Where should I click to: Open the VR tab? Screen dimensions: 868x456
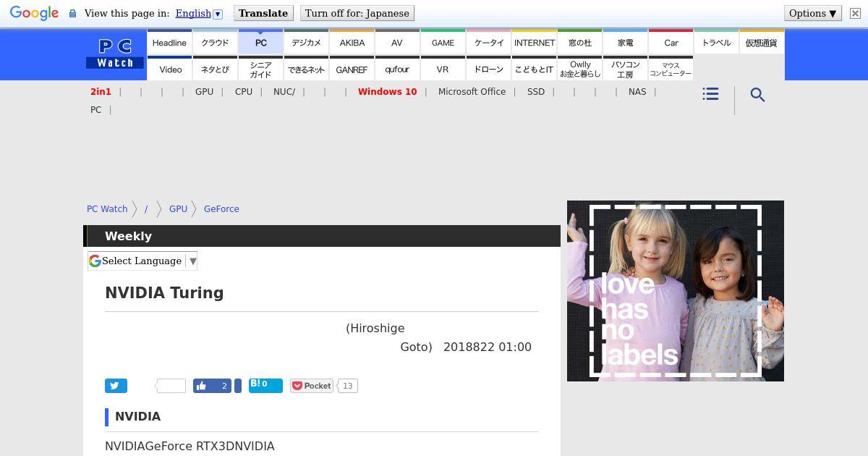click(x=443, y=69)
